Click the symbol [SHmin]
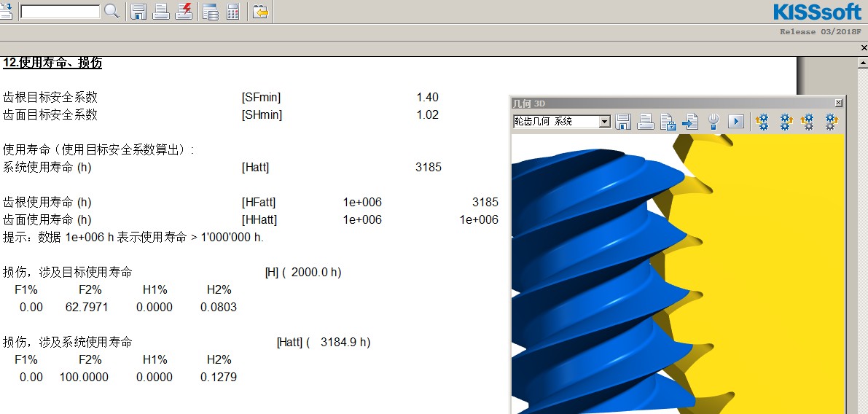The height and width of the screenshot is (414, 868). (262, 115)
